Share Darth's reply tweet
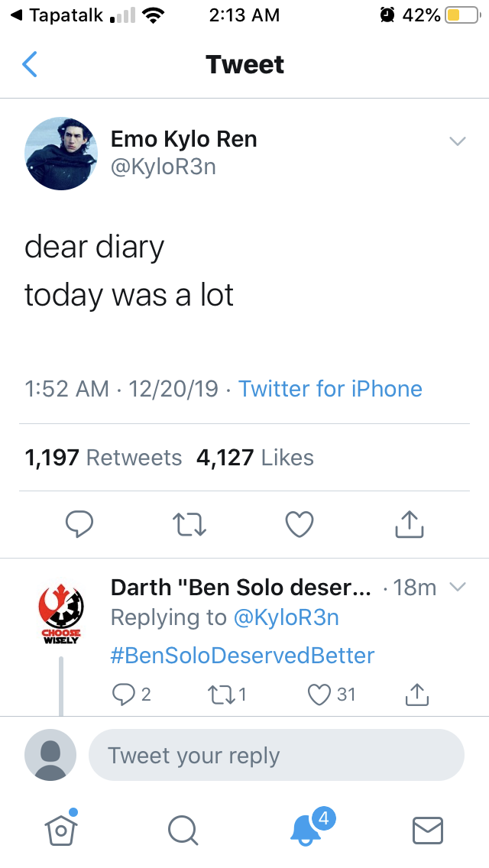Viewport: 489px width, 868px height. click(417, 695)
